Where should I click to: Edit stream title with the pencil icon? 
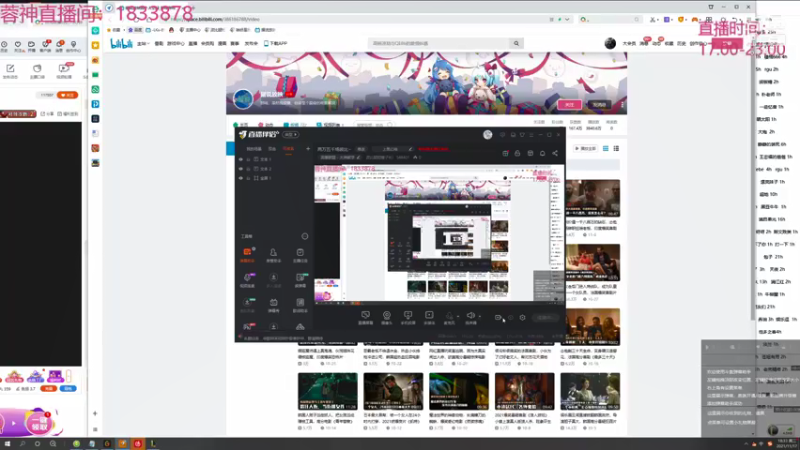coord(410,149)
